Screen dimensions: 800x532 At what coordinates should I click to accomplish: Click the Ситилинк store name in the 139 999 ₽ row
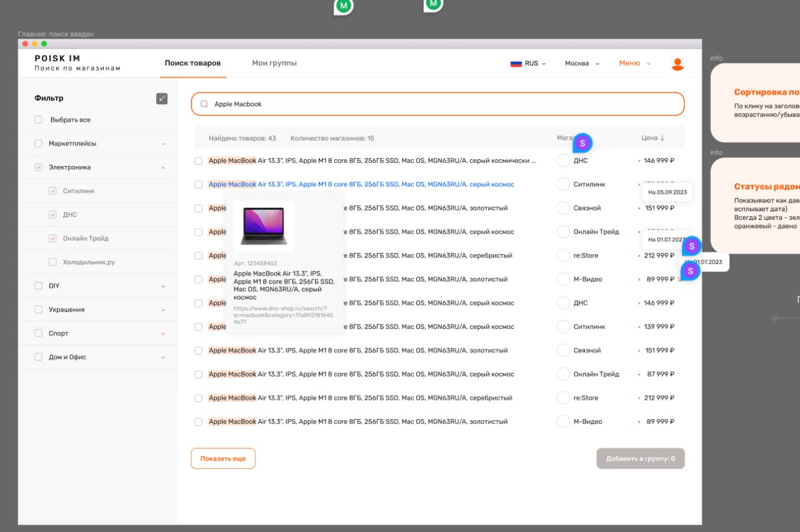[589, 327]
